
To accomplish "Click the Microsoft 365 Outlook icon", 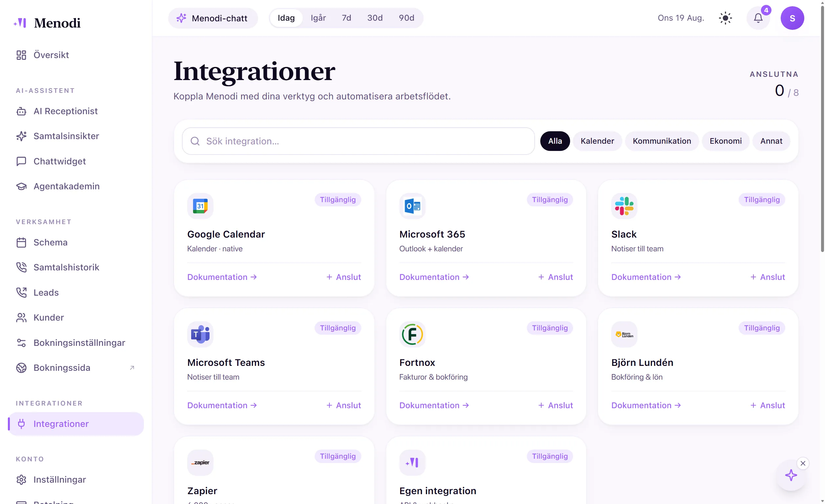I will [412, 206].
